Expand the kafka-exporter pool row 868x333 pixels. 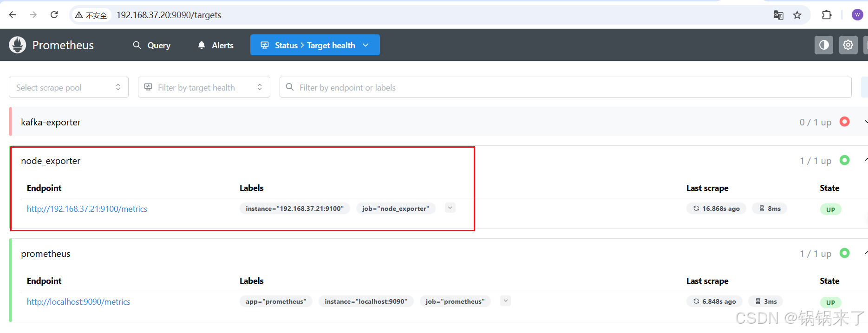[438, 122]
